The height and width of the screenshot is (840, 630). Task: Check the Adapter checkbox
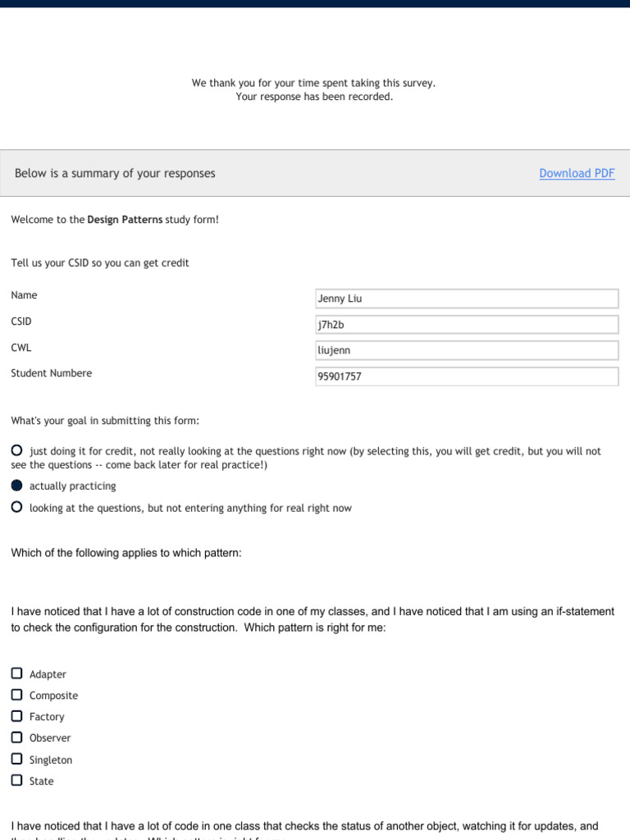pos(17,673)
